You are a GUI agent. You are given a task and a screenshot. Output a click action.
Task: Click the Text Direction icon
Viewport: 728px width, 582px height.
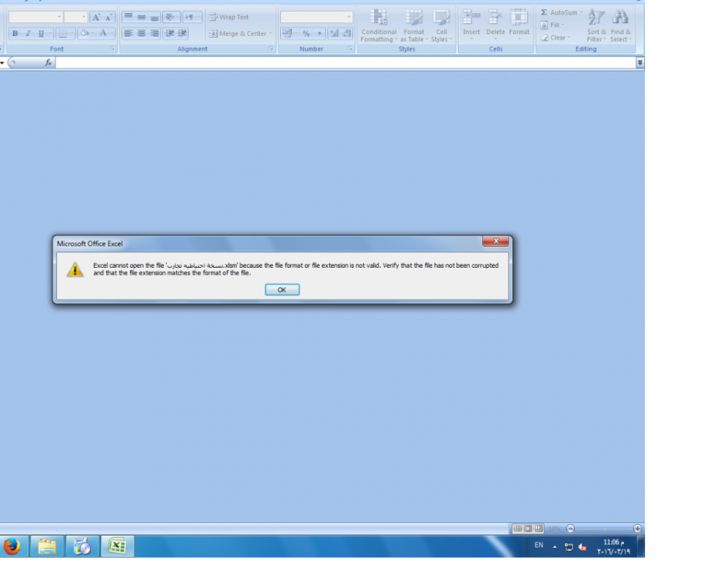click(x=190, y=17)
